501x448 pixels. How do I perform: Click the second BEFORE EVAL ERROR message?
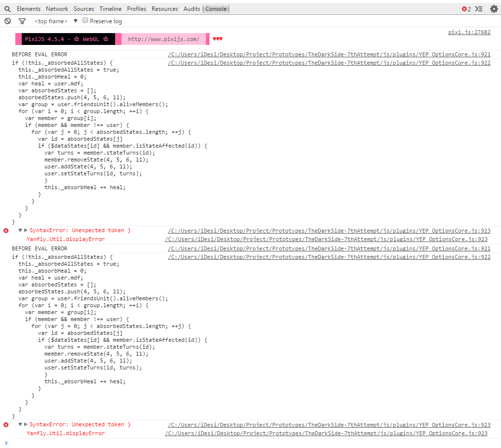click(40, 249)
